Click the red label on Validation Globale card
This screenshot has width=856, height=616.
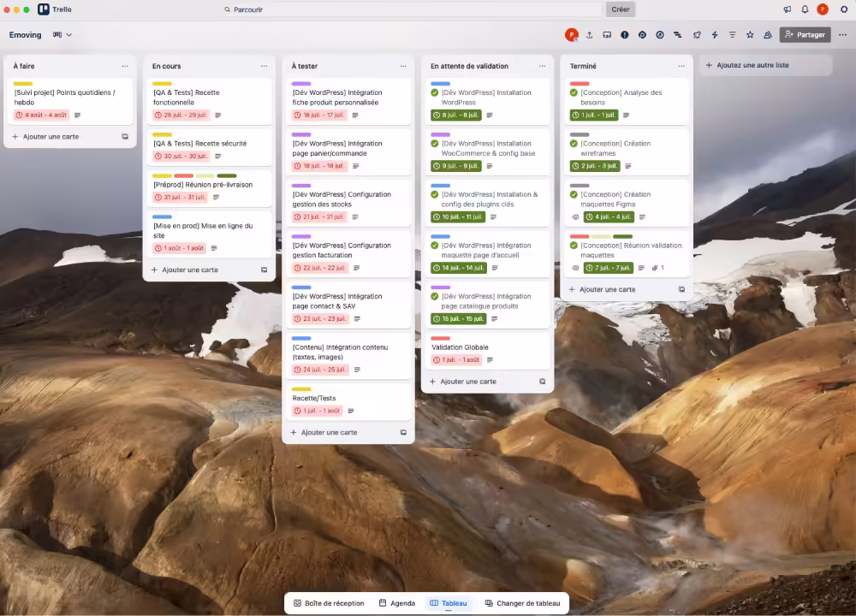(440, 339)
